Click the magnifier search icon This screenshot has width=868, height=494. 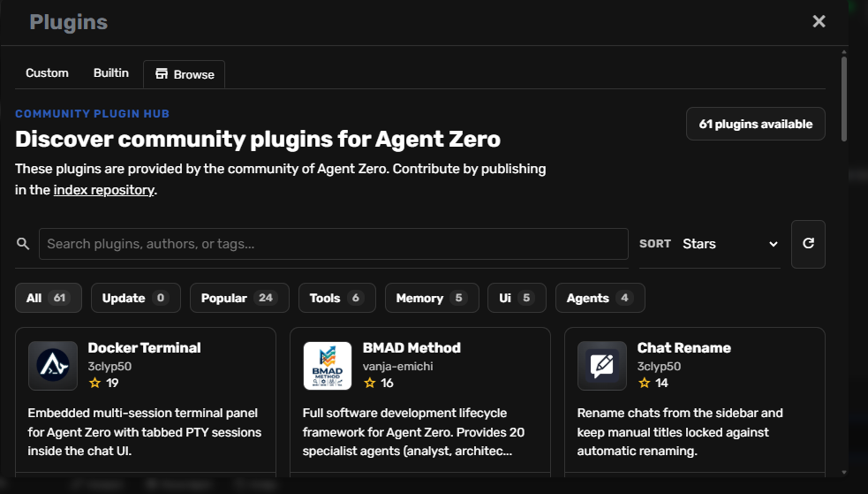pos(23,244)
